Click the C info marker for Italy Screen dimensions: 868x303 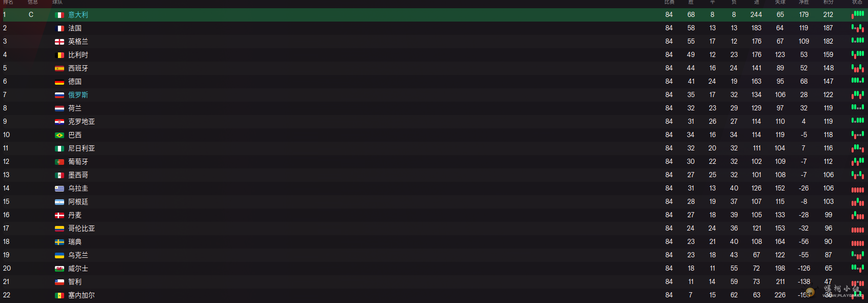click(x=31, y=15)
